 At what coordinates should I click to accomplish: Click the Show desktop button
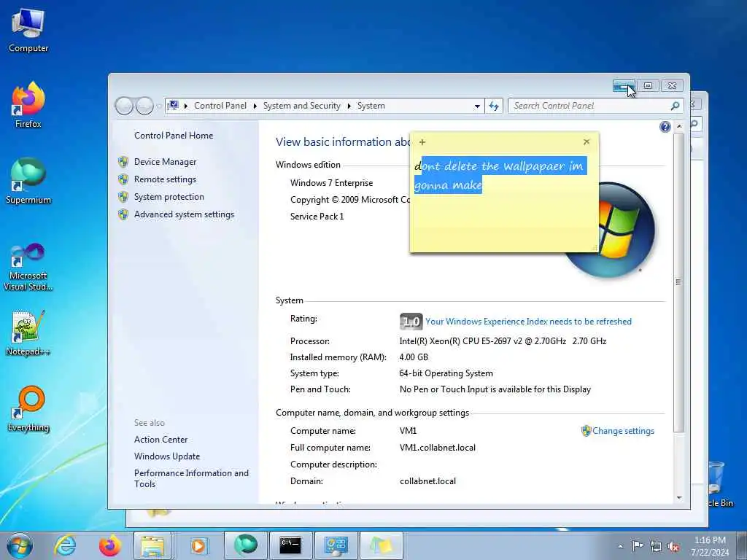(742, 545)
